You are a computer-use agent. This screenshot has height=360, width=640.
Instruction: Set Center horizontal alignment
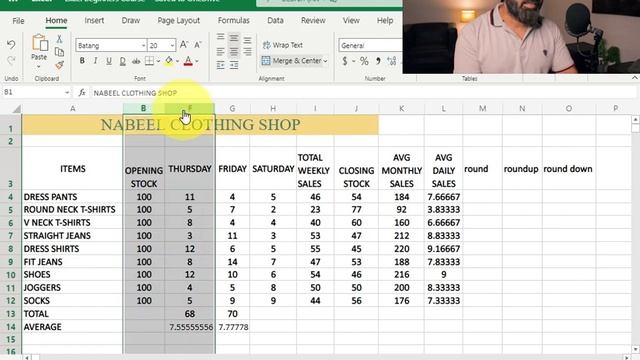click(x=234, y=52)
